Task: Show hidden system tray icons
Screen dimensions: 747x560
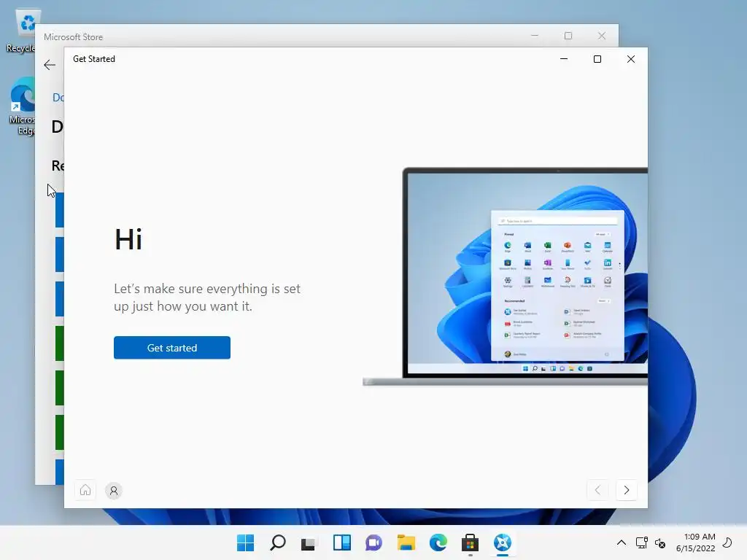Action: pyautogui.click(x=622, y=542)
